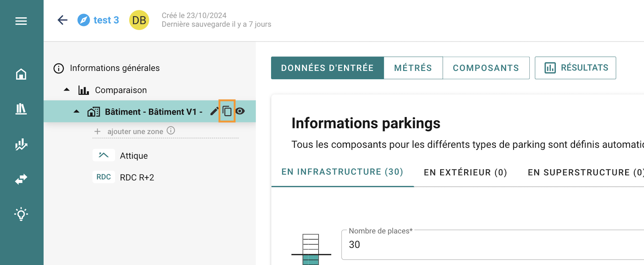The image size is (644, 265).
Task: Click the plus icon to add zone
Action: pyautogui.click(x=97, y=131)
